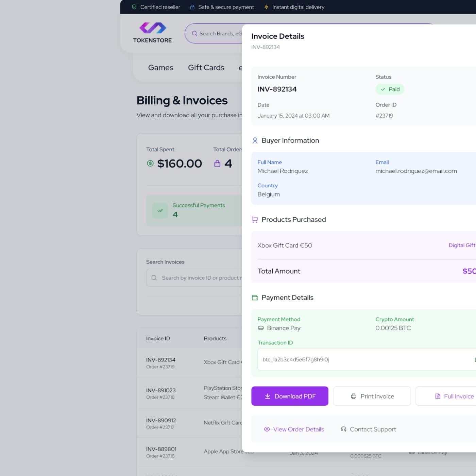The height and width of the screenshot is (476, 476).
Task: Open the Games menu
Action: (160, 68)
